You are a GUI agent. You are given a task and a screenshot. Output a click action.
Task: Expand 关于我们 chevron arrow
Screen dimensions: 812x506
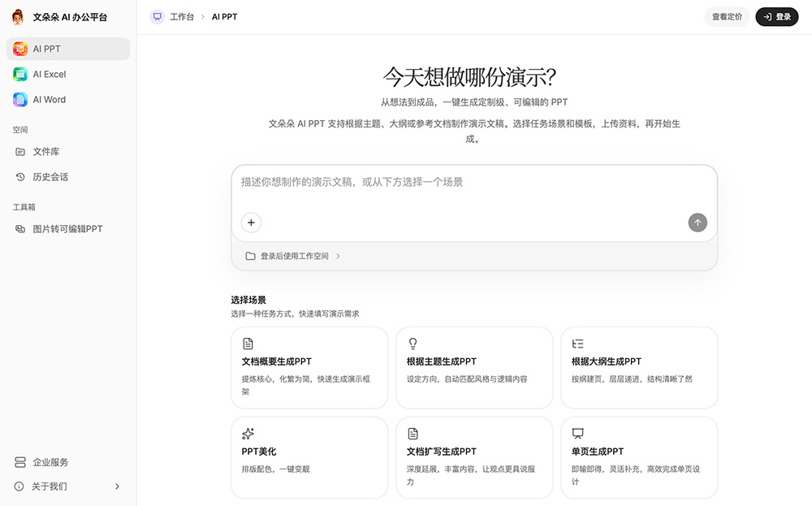(117, 487)
